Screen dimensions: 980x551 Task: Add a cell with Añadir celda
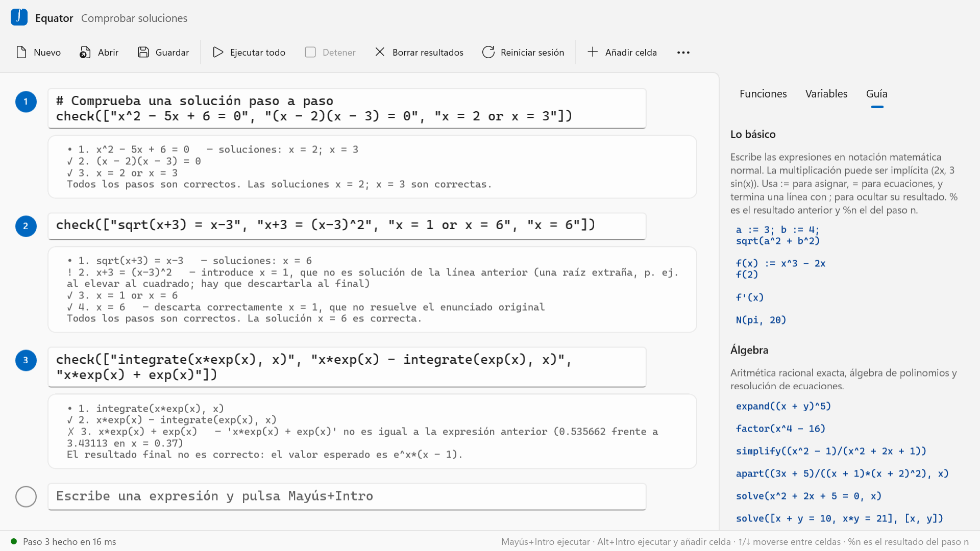point(622,52)
